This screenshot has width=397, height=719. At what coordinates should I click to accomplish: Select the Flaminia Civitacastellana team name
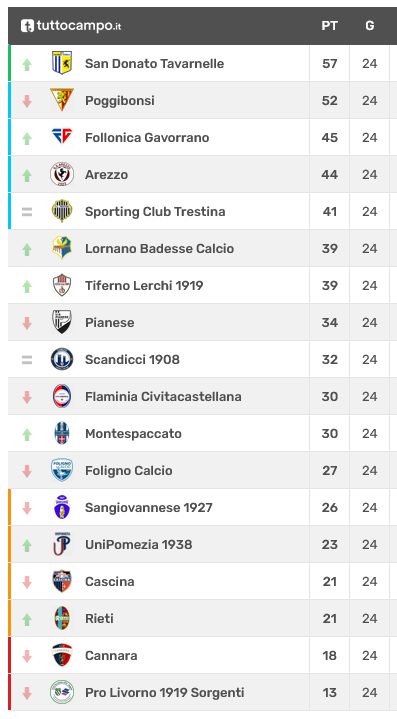click(163, 397)
